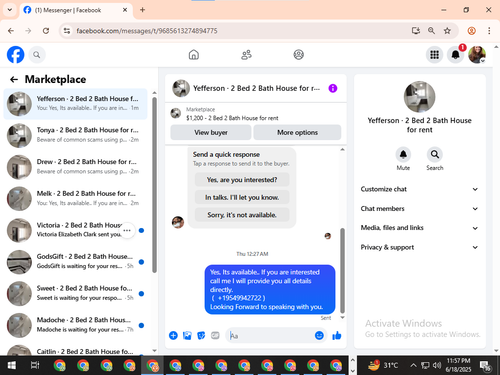Screen dimensions: 500x375
Task: Go to the Home feed icon
Action: (194, 55)
